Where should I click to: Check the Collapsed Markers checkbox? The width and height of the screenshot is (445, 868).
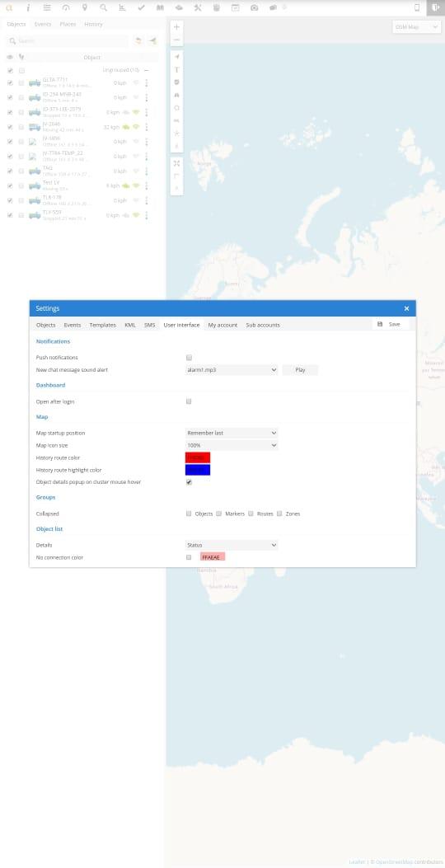[218, 514]
